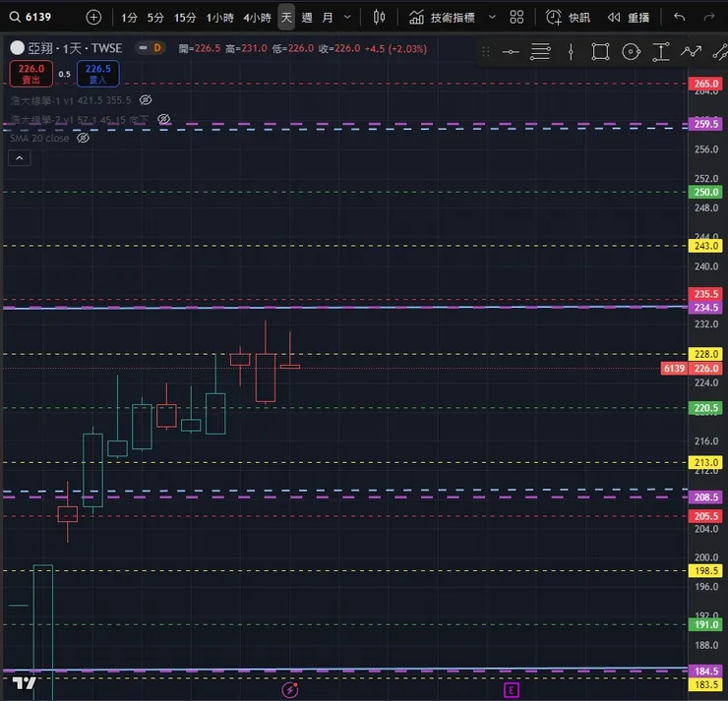Click the 205.5 red price label
The width and height of the screenshot is (728, 701).
705,516
